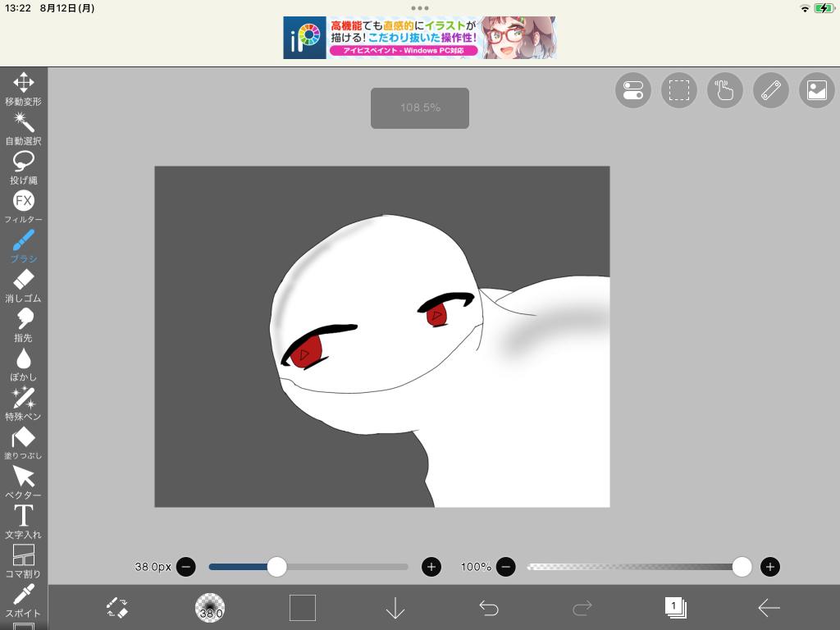Open the layers panel
This screenshot has width=840, height=630.
tap(675, 608)
